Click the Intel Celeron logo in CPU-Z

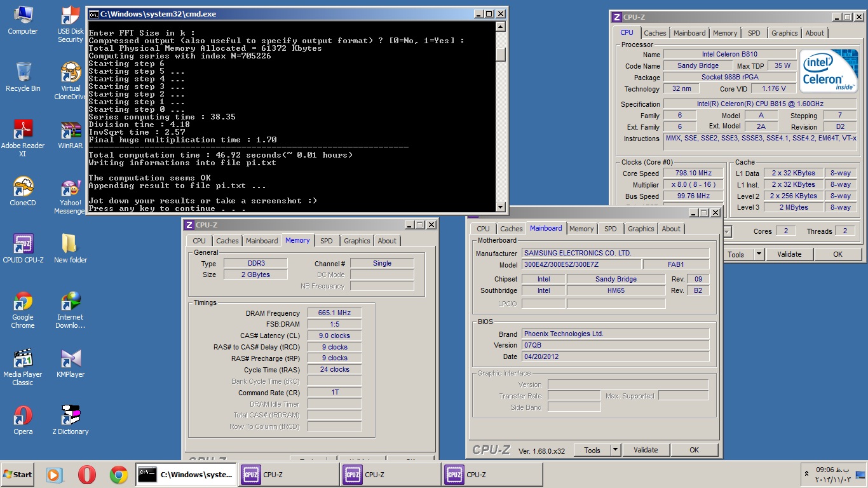click(x=828, y=71)
